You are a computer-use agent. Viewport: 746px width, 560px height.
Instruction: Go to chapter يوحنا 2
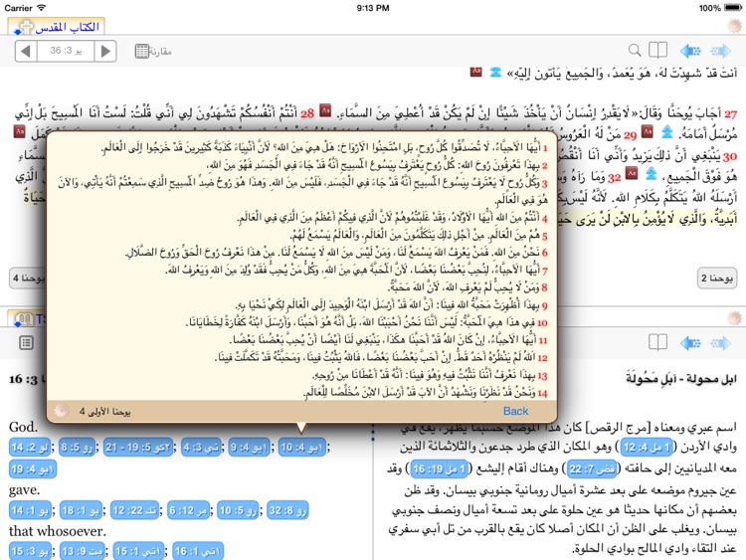(x=717, y=279)
